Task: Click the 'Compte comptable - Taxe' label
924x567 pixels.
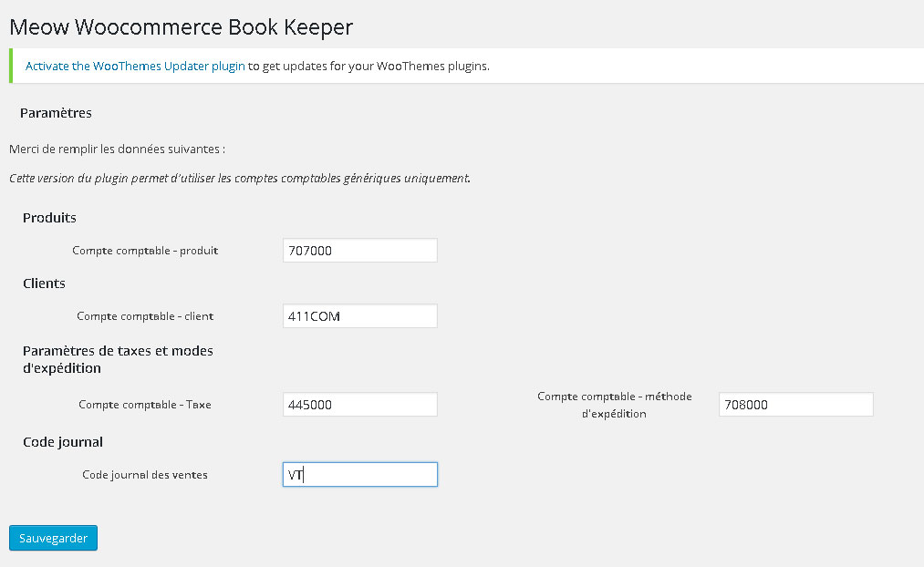Action: [145, 404]
